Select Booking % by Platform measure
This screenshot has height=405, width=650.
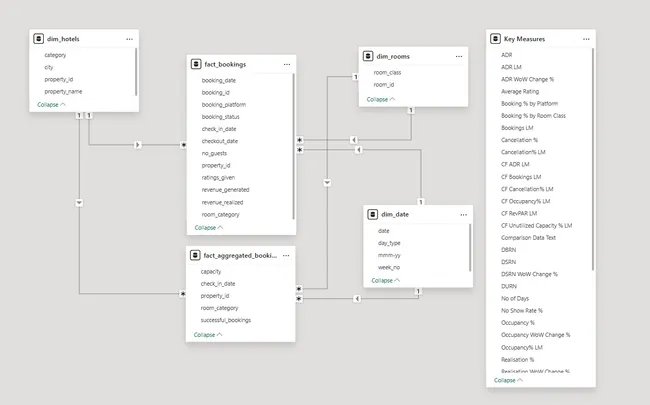point(529,104)
